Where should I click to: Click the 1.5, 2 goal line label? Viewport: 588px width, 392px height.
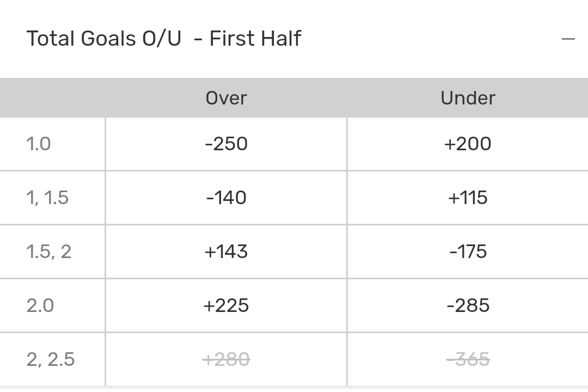[x=49, y=252]
